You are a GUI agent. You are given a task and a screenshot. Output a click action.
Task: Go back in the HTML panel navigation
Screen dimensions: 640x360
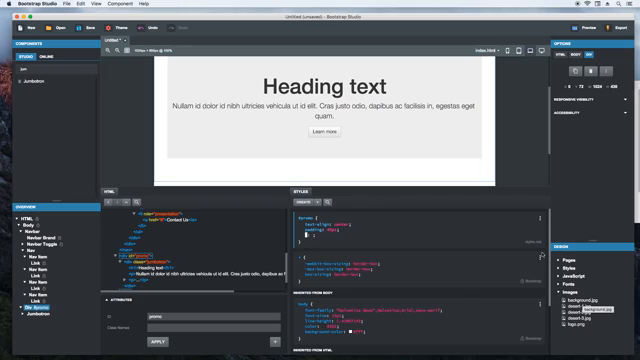pos(108,202)
